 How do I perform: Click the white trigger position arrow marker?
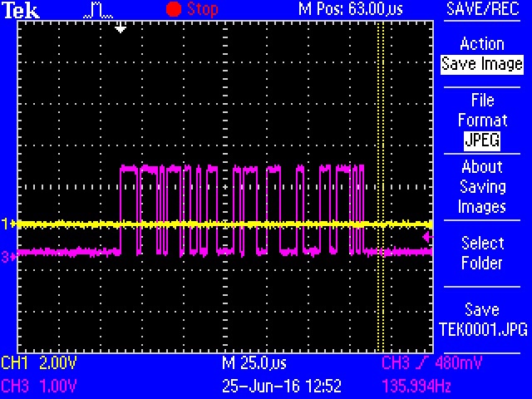coord(121,27)
